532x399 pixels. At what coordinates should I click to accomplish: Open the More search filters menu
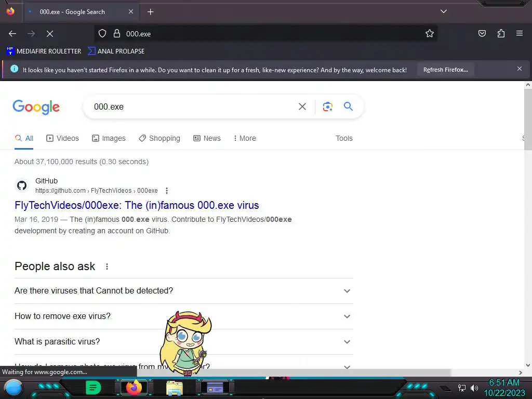(245, 138)
